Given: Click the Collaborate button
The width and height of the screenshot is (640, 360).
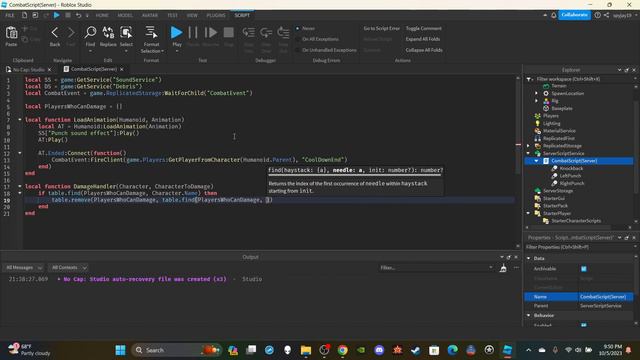Looking at the screenshot, I should (574, 15).
